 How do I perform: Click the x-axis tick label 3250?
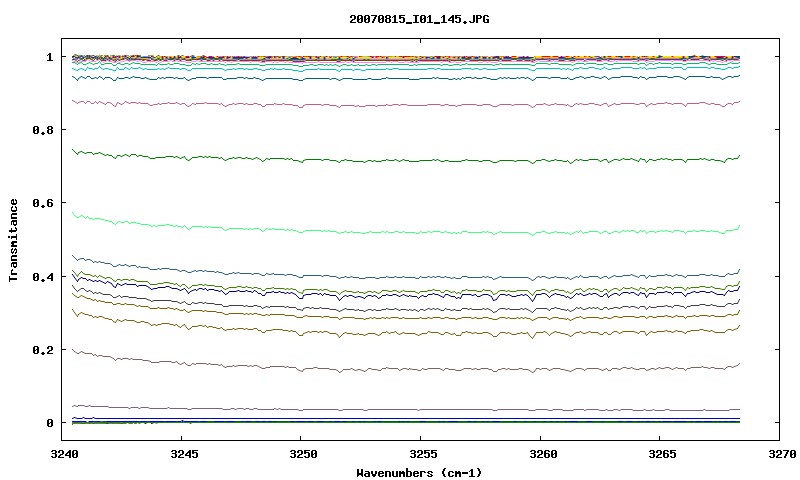(x=304, y=454)
